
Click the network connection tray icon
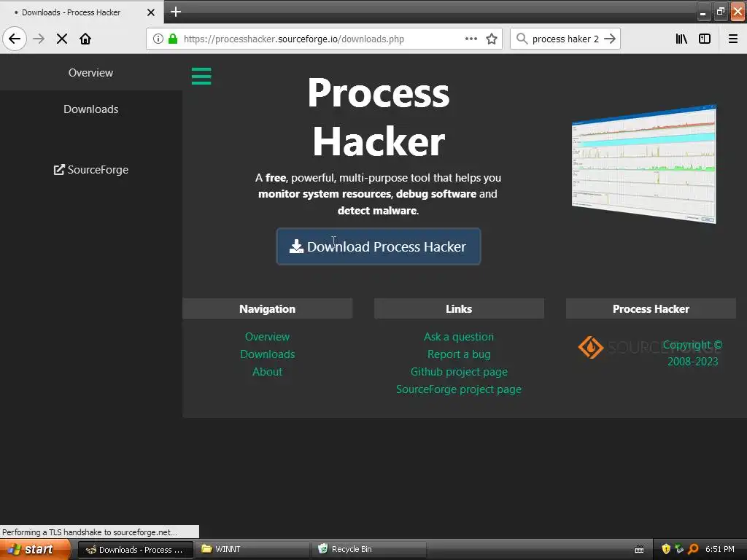(x=679, y=549)
